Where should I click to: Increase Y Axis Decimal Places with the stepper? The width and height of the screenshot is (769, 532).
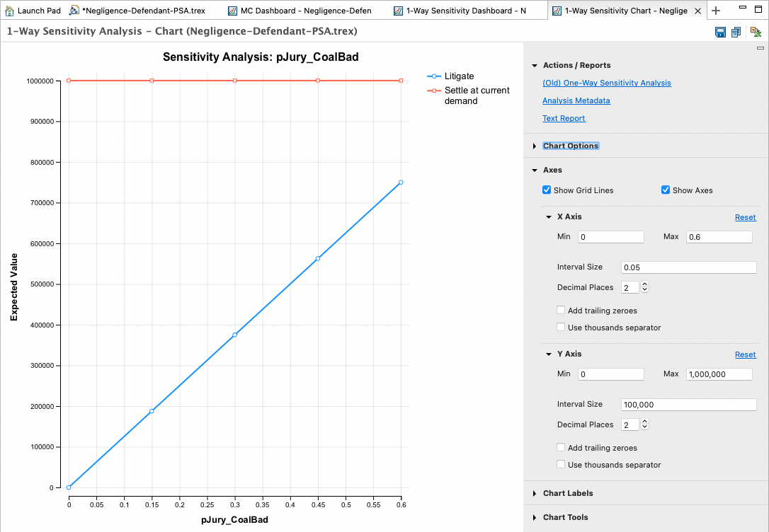click(644, 422)
